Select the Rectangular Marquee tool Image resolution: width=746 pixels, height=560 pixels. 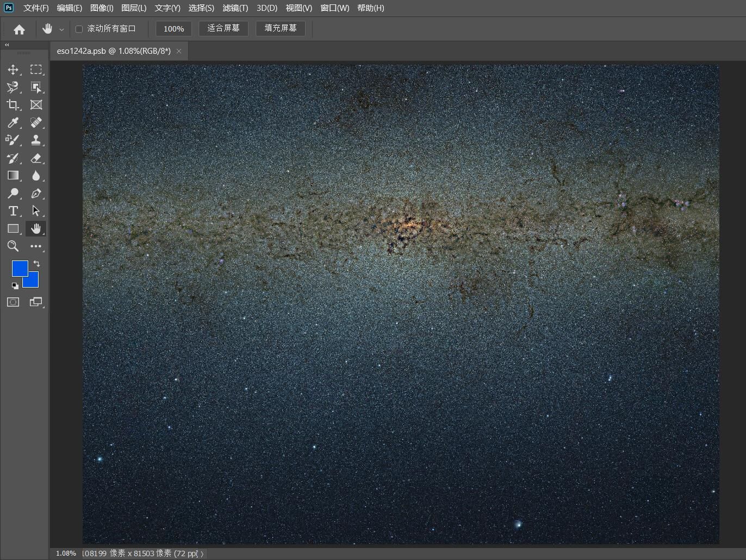[36, 70]
